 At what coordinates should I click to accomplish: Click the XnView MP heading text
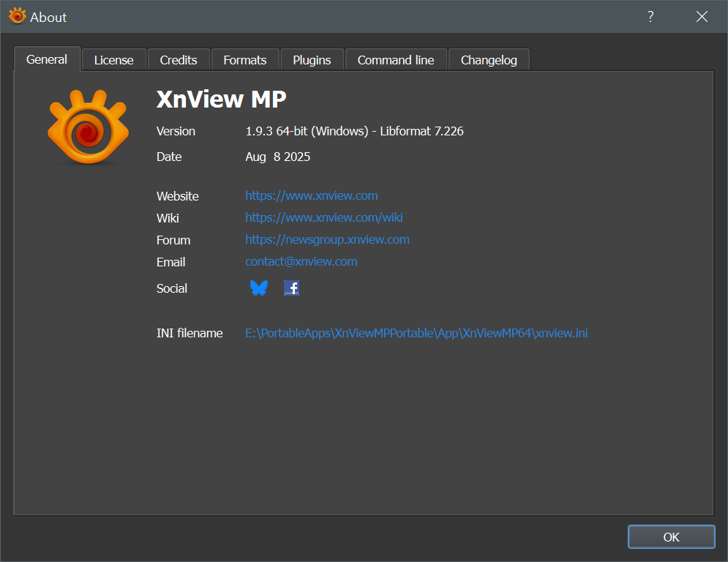(222, 99)
